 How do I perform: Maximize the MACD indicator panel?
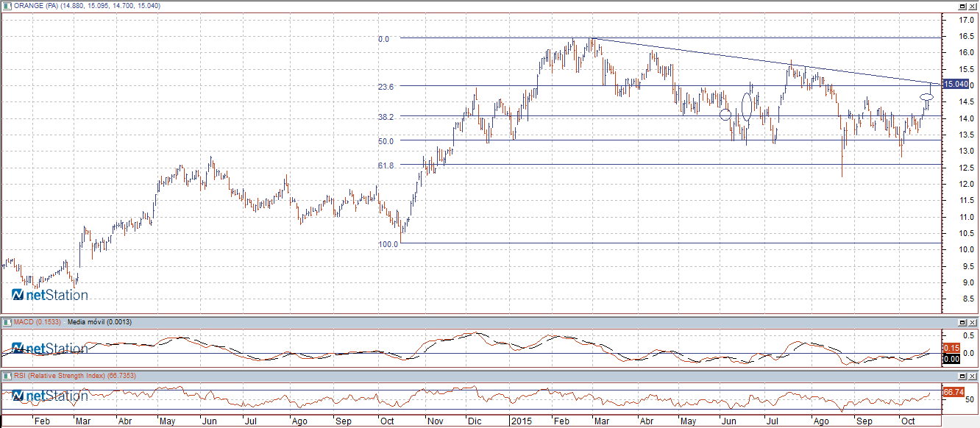(962, 323)
